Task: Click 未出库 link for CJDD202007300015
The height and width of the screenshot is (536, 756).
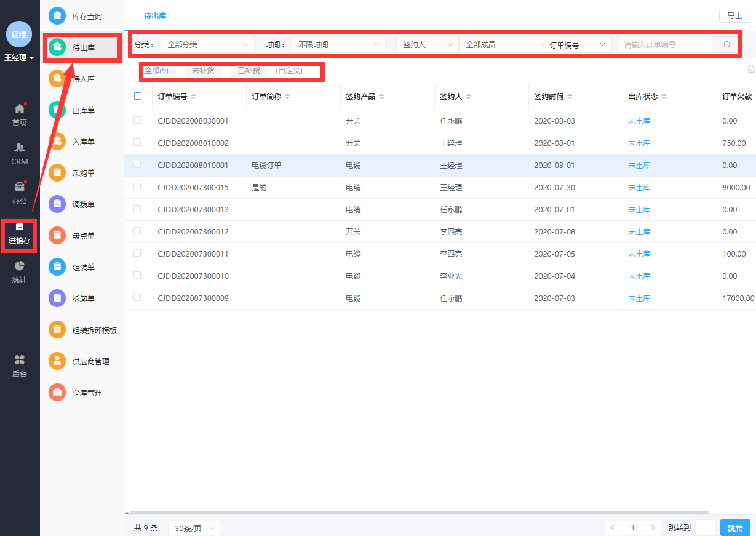Action: click(x=639, y=188)
